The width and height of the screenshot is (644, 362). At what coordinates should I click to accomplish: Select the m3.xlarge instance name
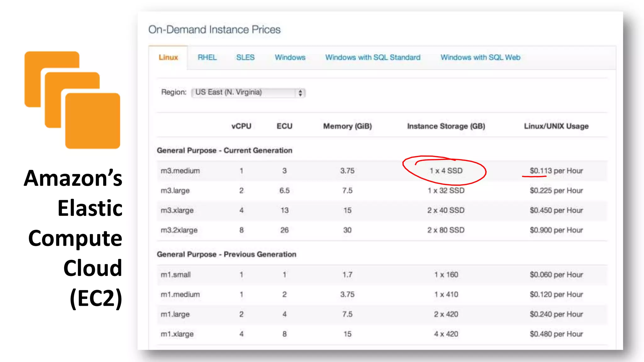[177, 211]
